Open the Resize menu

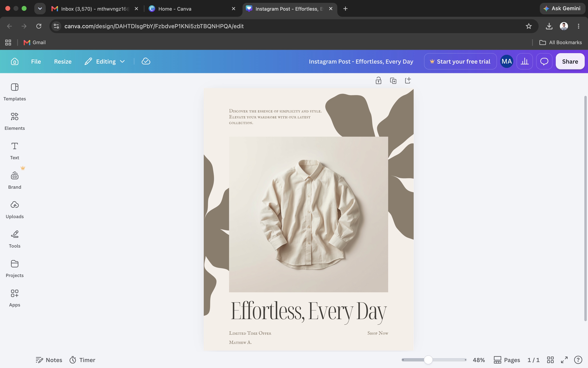tap(63, 61)
